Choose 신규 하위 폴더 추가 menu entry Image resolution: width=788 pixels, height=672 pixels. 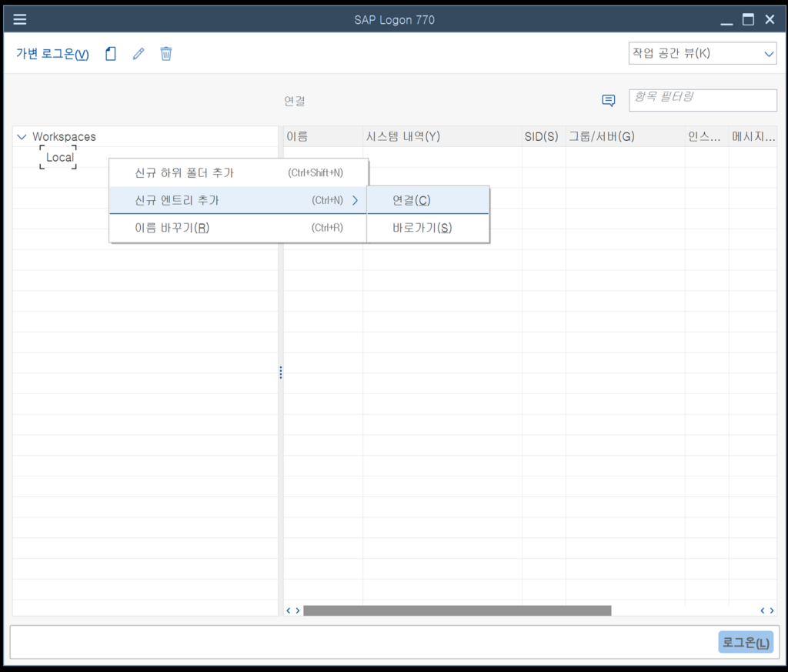pos(239,173)
